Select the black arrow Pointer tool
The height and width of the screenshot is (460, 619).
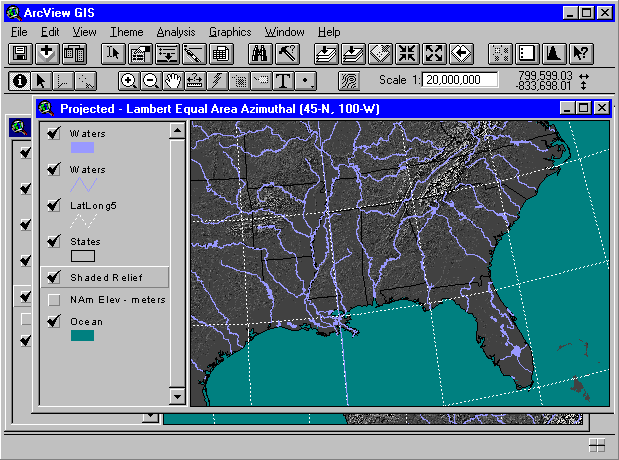click(41, 81)
